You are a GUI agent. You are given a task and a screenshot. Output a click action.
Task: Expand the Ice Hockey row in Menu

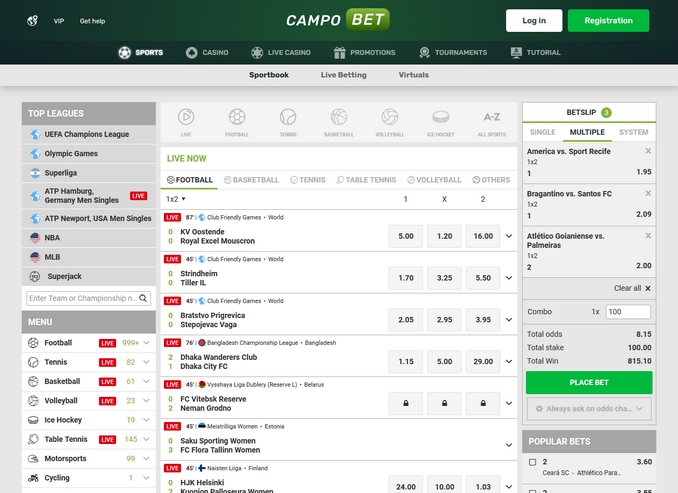[147, 420]
